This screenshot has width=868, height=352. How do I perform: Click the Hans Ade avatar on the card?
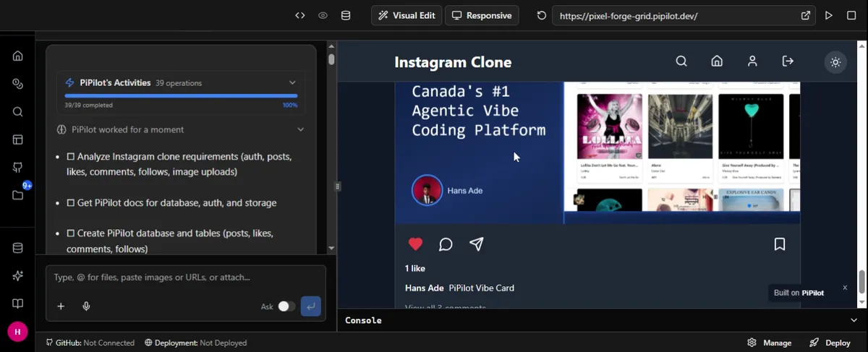pyautogui.click(x=427, y=190)
